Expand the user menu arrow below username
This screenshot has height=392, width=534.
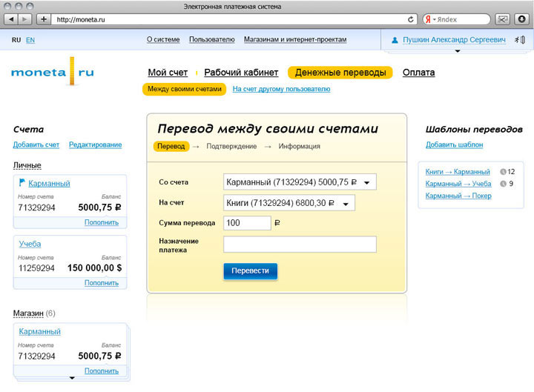point(457,51)
